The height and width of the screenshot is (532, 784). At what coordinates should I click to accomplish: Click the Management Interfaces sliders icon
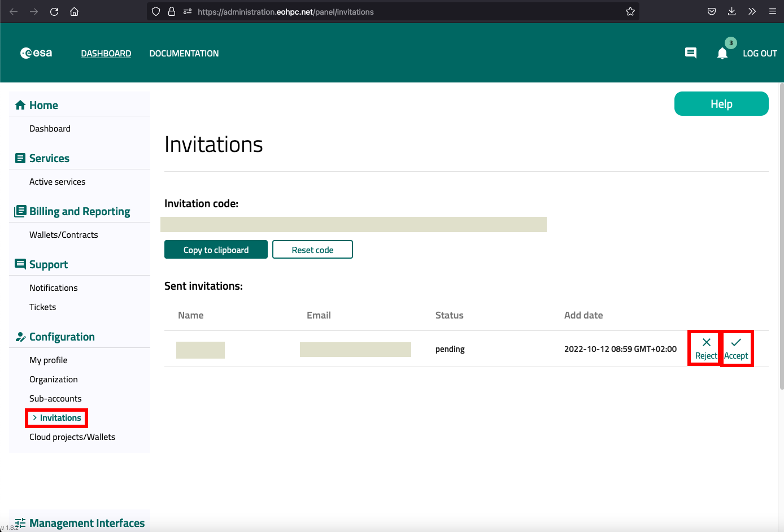pos(20,523)
